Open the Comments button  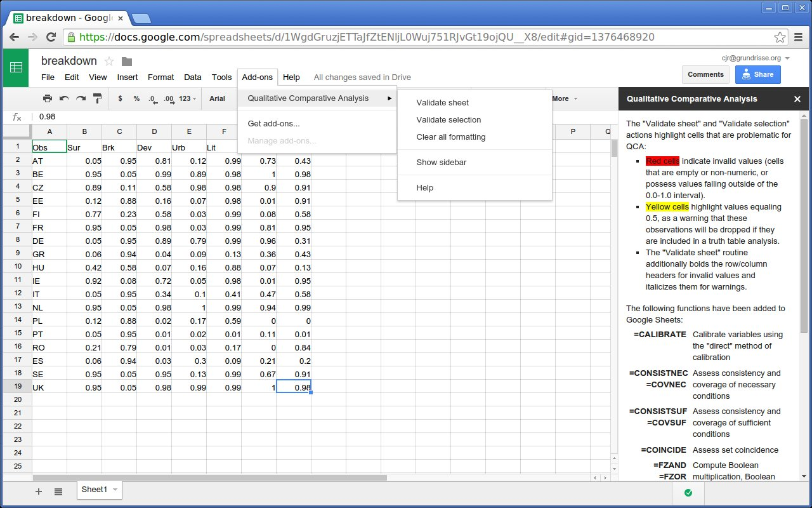[705, 74]
